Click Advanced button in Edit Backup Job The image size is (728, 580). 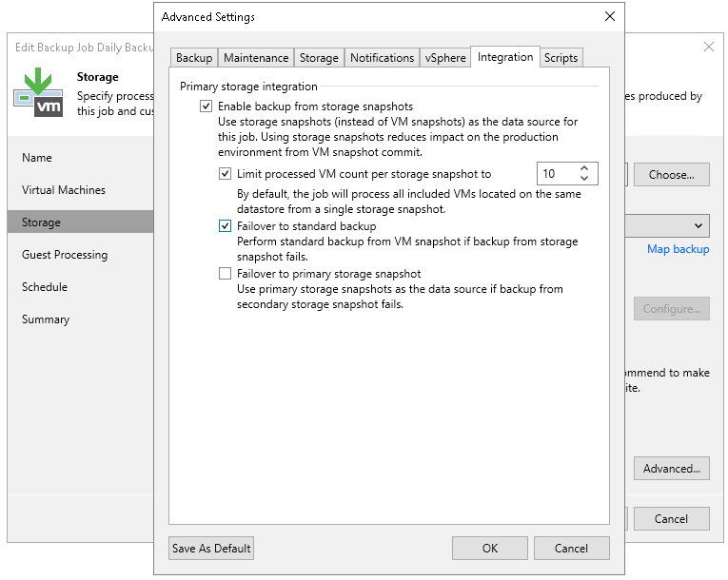[x=672, y=469]
